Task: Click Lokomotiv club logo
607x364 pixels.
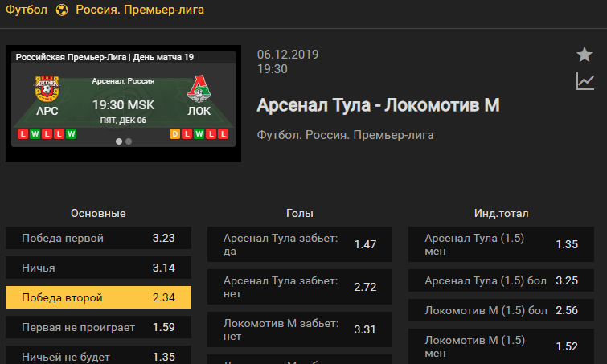Action: [199, 88]
